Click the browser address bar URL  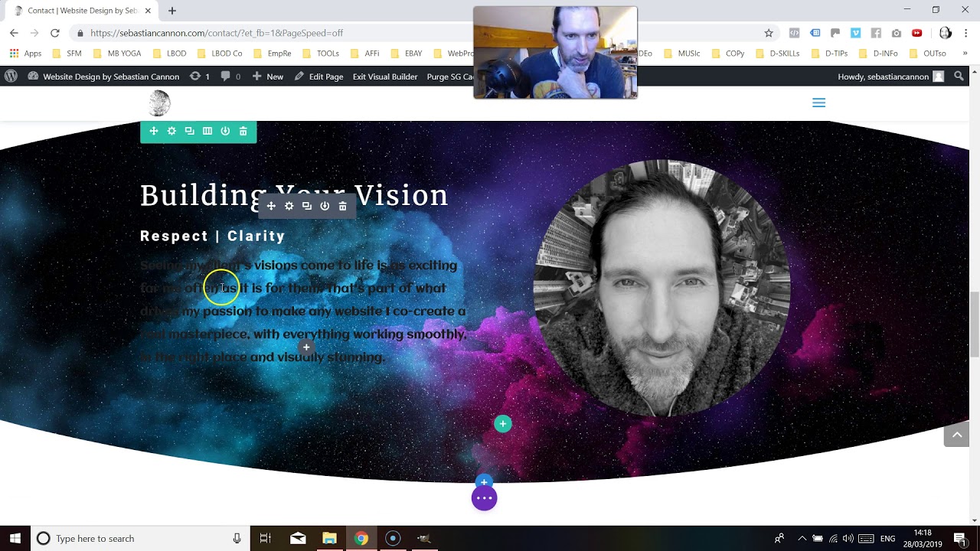pos(217,33)
